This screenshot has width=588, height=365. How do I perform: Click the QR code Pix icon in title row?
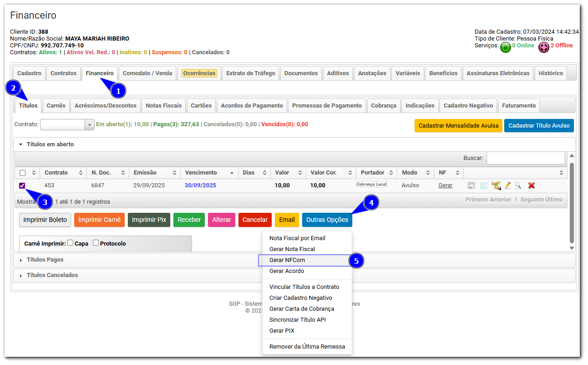pos(484,185)
